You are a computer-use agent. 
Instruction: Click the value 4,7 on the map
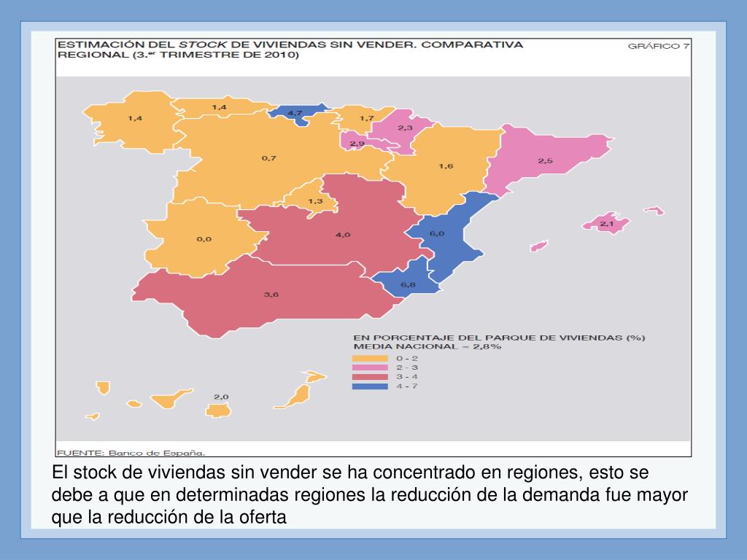[x=295, y=113]
